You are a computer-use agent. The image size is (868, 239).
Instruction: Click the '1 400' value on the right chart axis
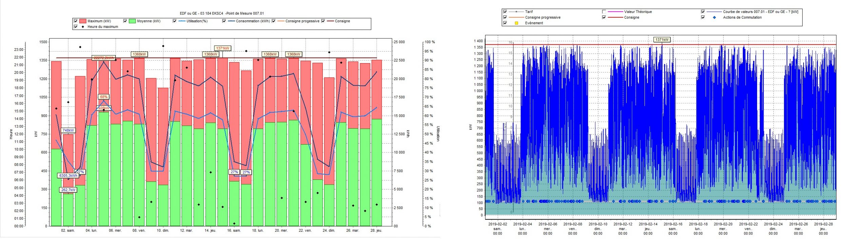(x=478, y=41)
